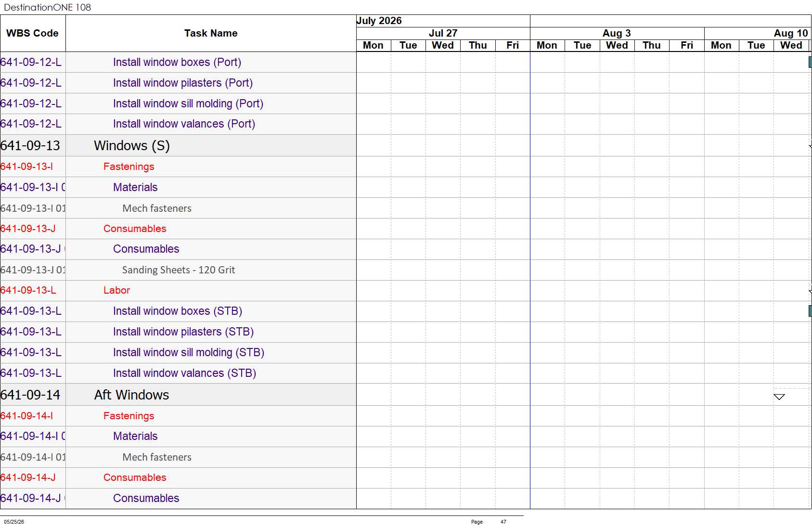
Task: Click the Fri header under Jul 27
Action: pyautogui.click(x=513, y=45)
